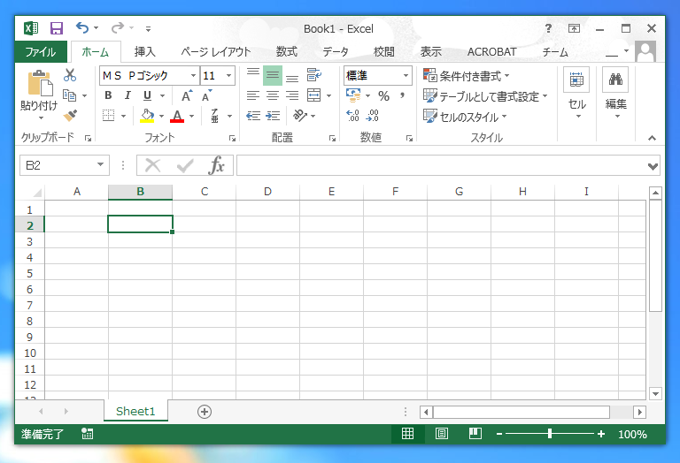This screenshot has width=680, height=463.
Task: Switch to the ACROBAT tab
Action: tap(492, 52)
